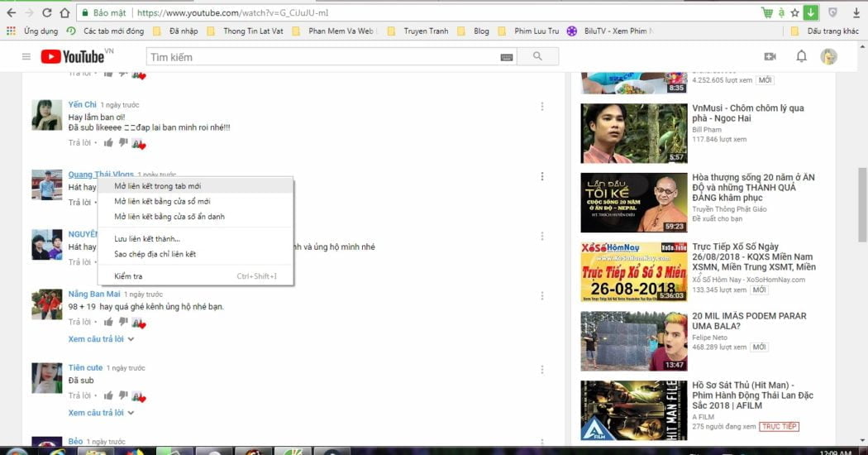Choose Mở liên kết bằng cửa sổ ẩn danh
The height and width of the screenshot is (455, 868).
pyautogui.click(x=195, y=217)
